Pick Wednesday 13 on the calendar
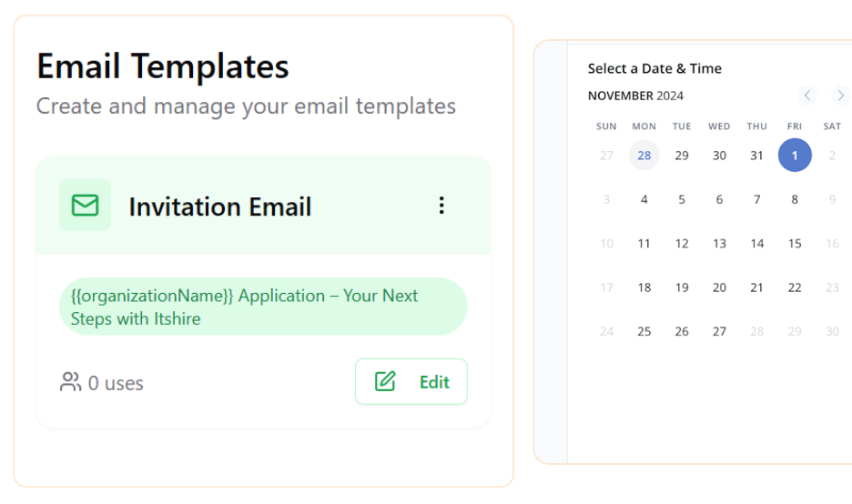The image size is (852, 504). (719, 244)
